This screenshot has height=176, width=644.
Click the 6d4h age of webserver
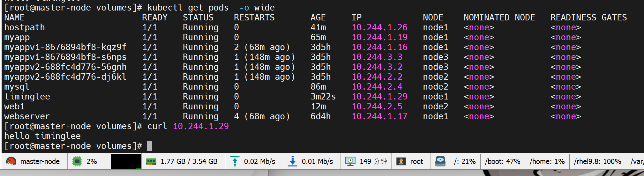[321, 116]
